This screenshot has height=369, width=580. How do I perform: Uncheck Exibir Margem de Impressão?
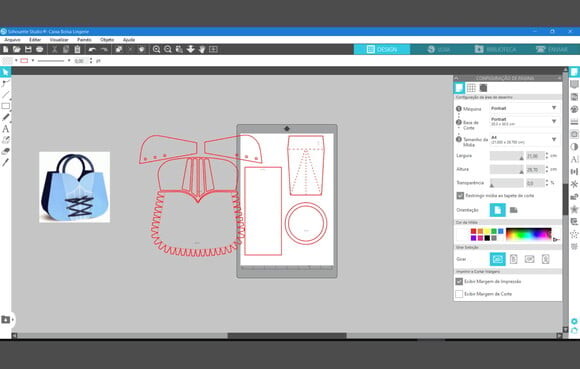459,281
